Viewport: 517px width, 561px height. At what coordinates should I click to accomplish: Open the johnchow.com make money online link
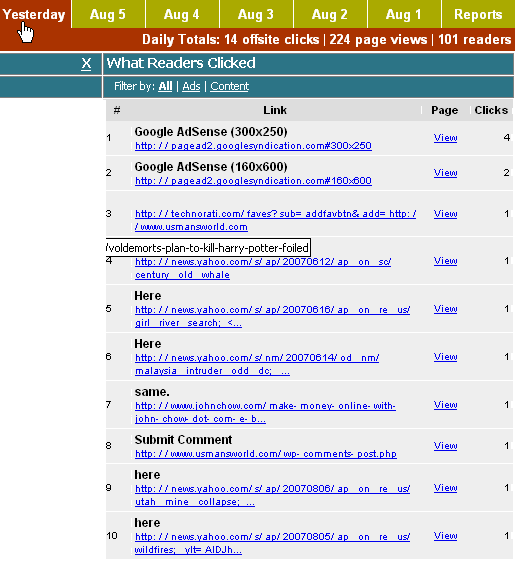(265, 413)
